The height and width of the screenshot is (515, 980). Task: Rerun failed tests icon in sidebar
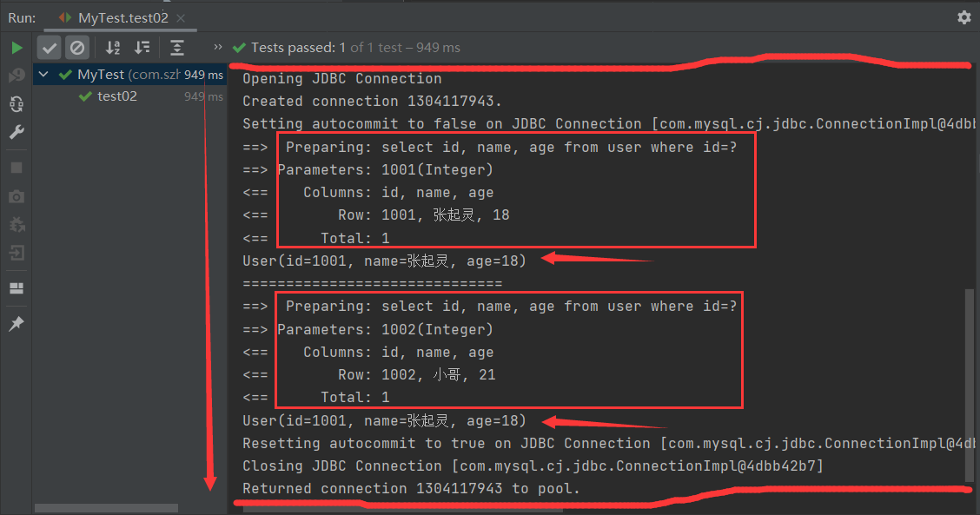(17, 76)
